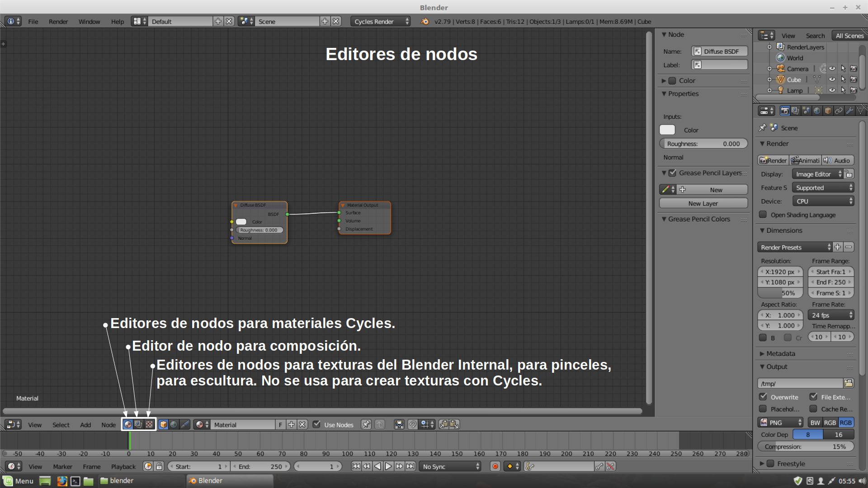Image resolution: width=868 pixels, height=488 pixels.
Task: Click the go to parent node tree icon
Action: (380, 424)
